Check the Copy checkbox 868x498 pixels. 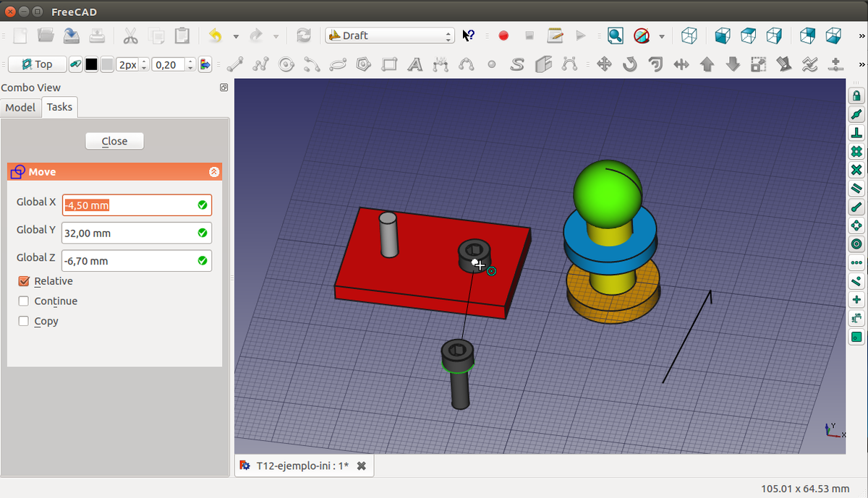pos(24,322)
